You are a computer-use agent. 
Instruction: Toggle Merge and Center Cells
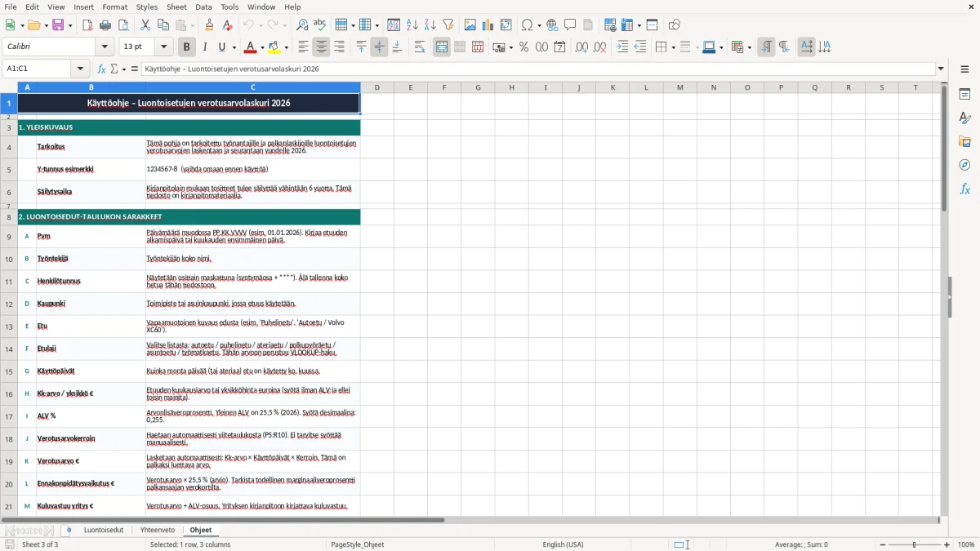442,47
